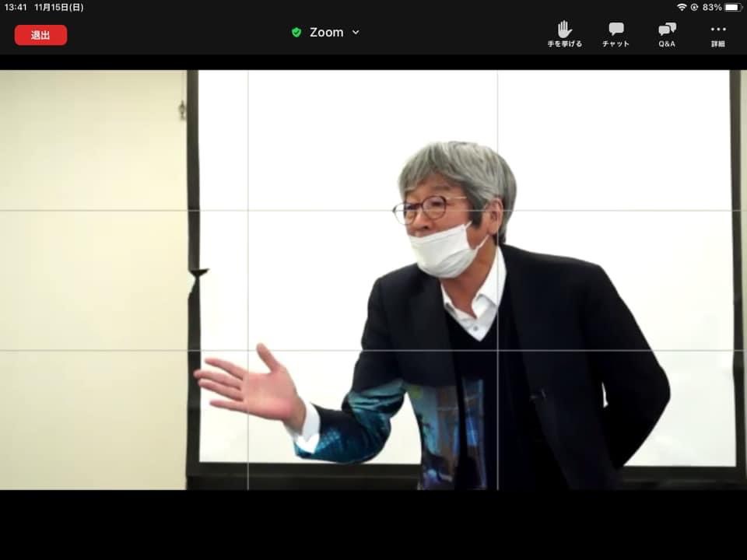The image size is (747, 560).
Task: Open 詳細 more options menu
Action: [718, 34]
